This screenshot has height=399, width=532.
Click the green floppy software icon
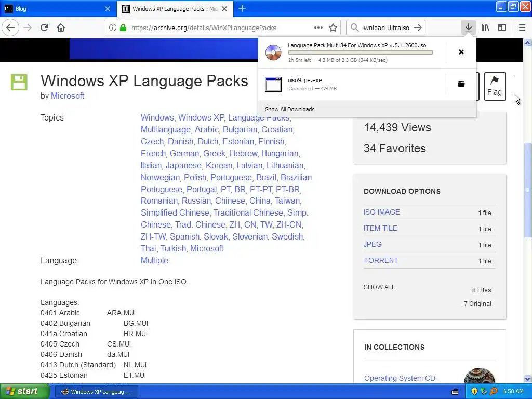click(19, 82)
